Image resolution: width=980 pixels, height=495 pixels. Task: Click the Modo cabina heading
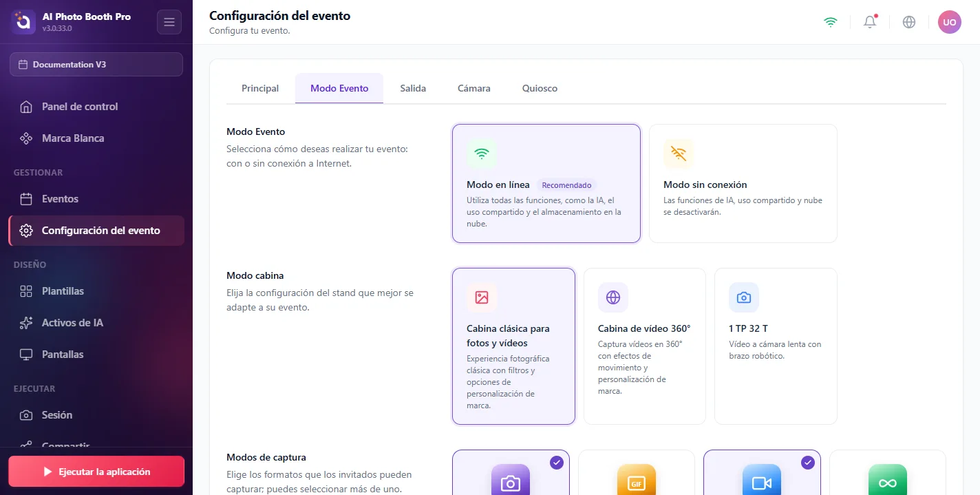(255, 275)
